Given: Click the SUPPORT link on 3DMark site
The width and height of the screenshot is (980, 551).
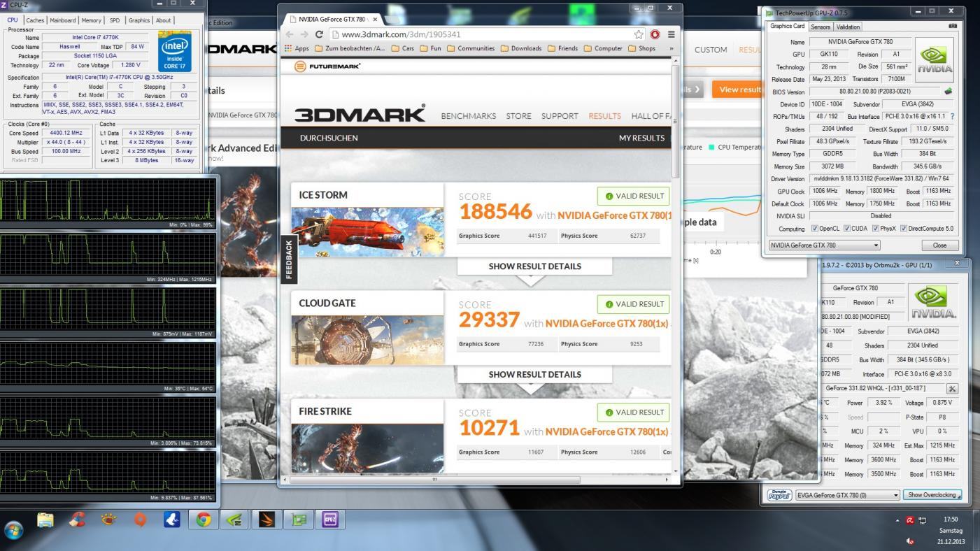Looking at the screenshot, I should [x=560, y=116].
